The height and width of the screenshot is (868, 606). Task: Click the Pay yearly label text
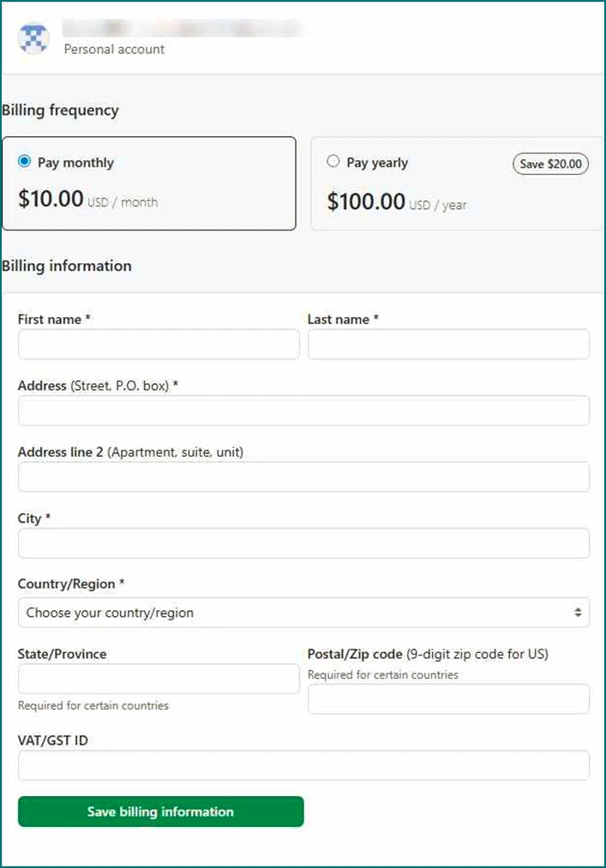point(377,163)
